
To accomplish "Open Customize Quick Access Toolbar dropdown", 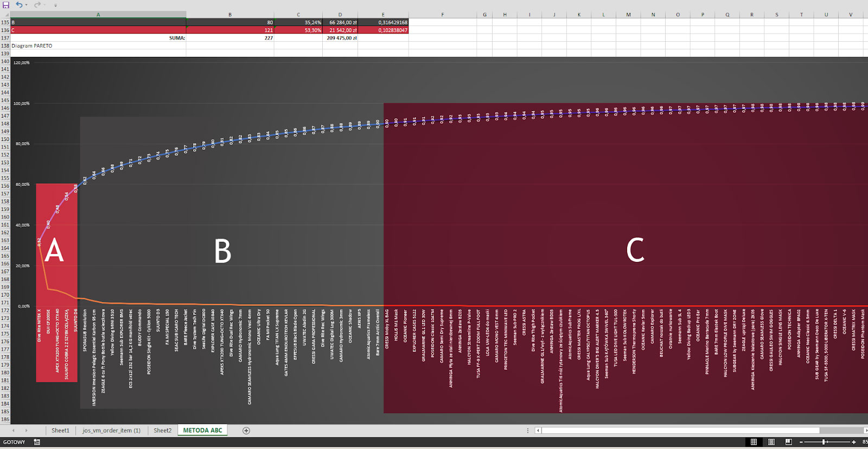I will point(55,5).
